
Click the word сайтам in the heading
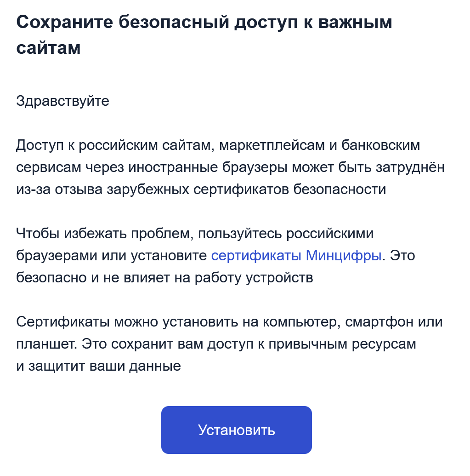[49, 48]
